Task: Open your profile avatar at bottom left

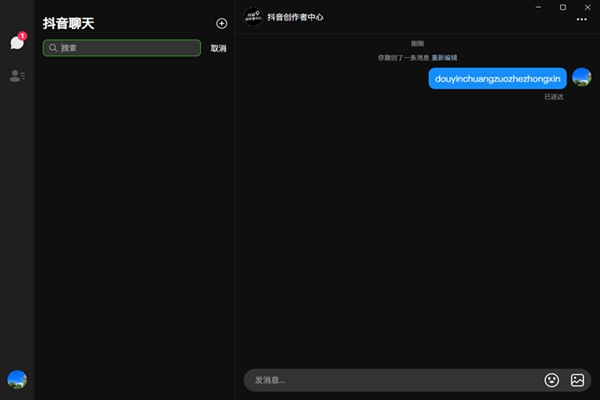Action: pyautogui.click(x=17, y=379)
